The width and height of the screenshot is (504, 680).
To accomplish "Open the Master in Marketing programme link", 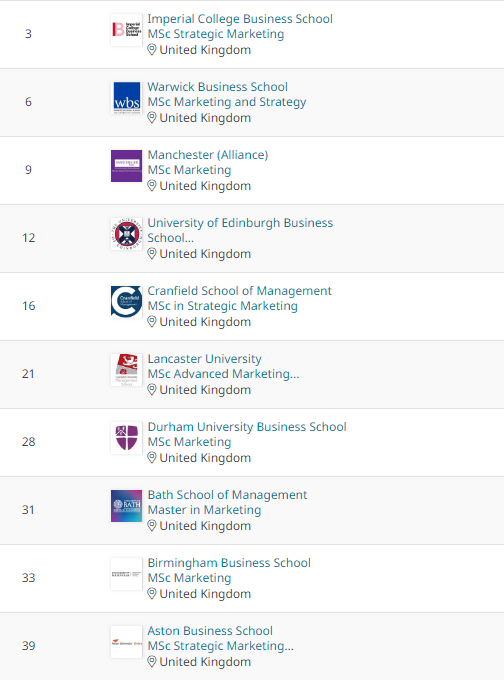I will pos(204,510).
